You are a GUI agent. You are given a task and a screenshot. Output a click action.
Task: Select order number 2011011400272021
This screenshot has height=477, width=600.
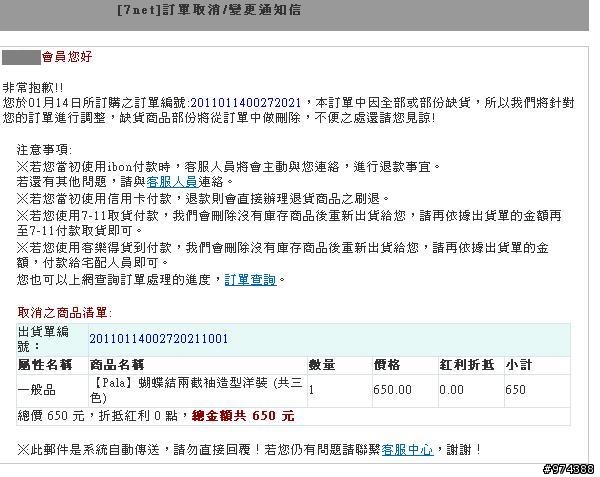(x=246, y=103)
